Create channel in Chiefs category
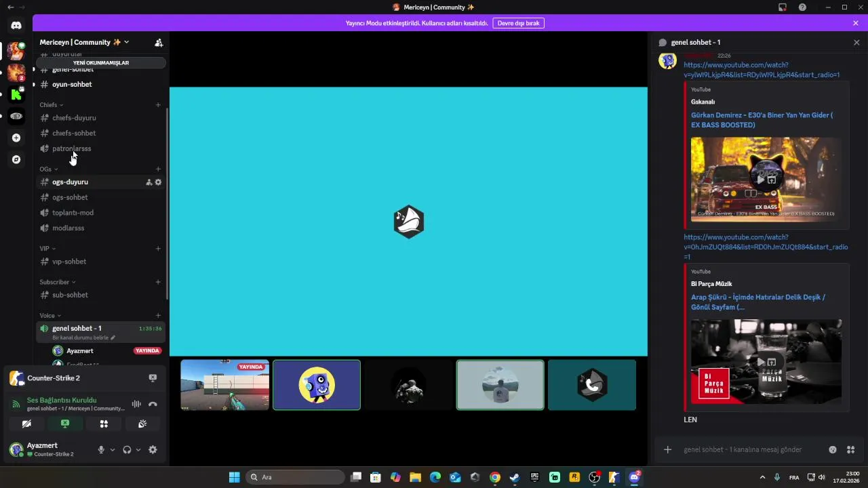 158,105
